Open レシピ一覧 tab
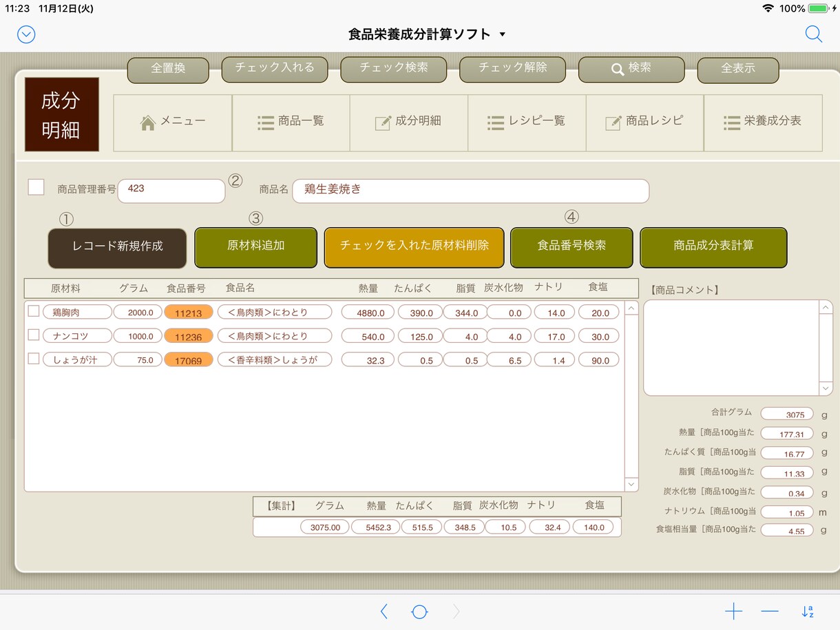 (527, 123)
